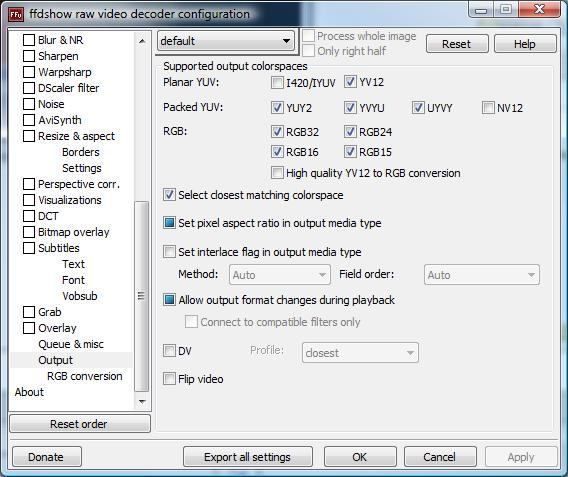Screen dimensions: 568x477
Task: Check the Subtitles checkbox
Action: [29, 248]
